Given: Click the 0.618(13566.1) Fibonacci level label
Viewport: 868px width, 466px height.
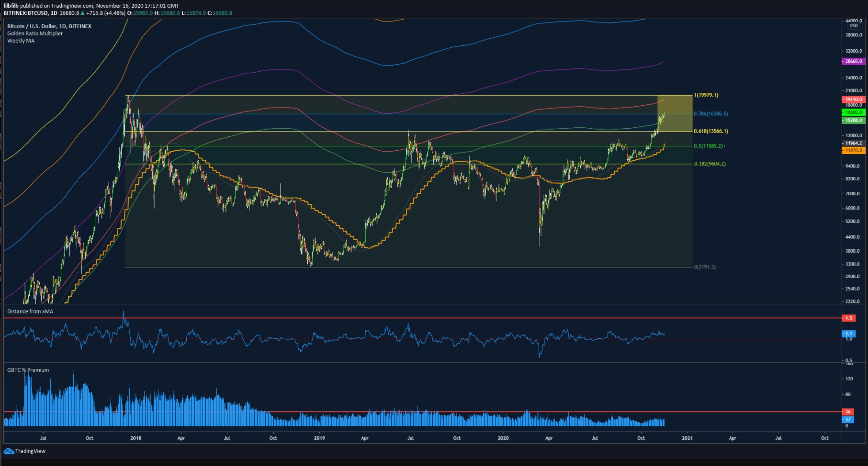Looking at the screenshot, I should [x=711, y=131].
